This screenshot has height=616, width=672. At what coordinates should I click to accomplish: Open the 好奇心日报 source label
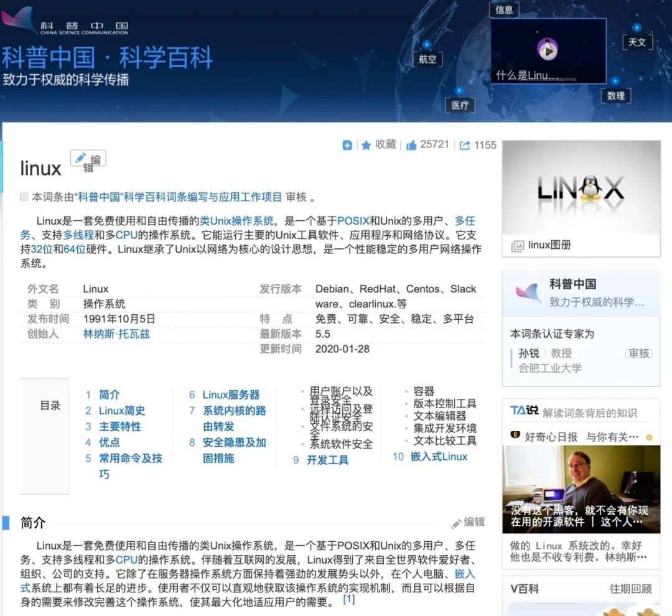[551, 437]
